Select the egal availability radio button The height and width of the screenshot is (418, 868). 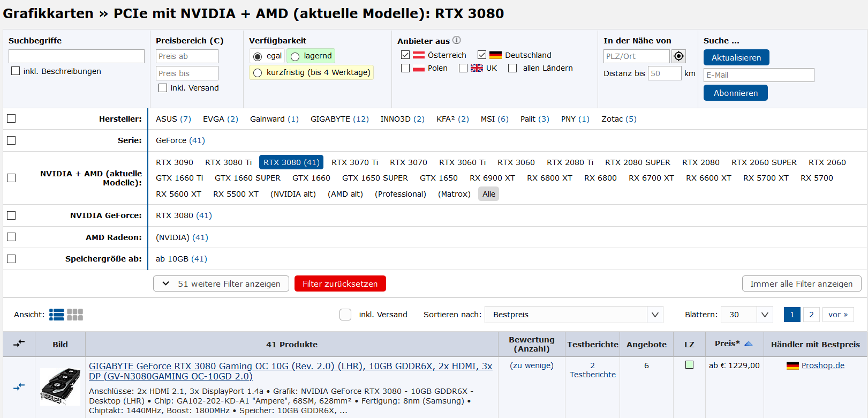[x=258, y=56]
